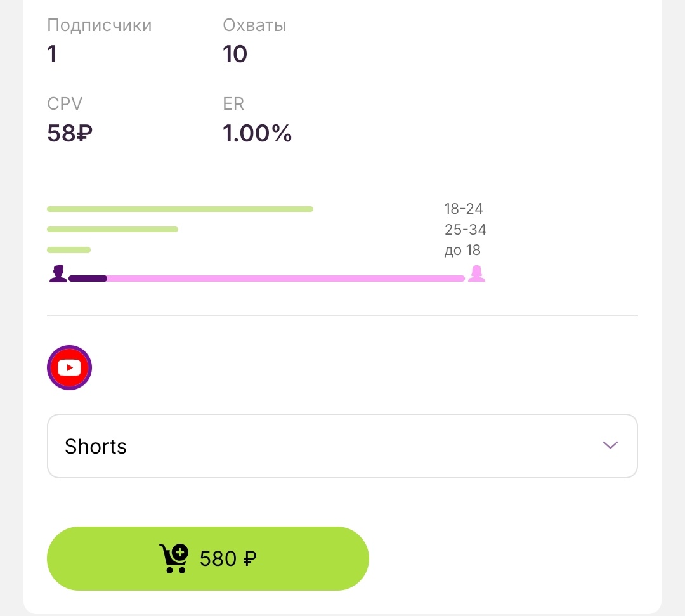Viewport: 685px width, 616px height.
Task: Click the cart icon on green button
Action: tap(173, 558)
